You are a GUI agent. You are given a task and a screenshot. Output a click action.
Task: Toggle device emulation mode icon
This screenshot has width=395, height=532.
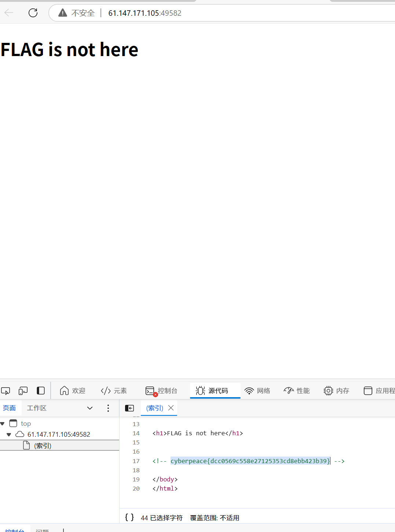(x=23, y=391)
